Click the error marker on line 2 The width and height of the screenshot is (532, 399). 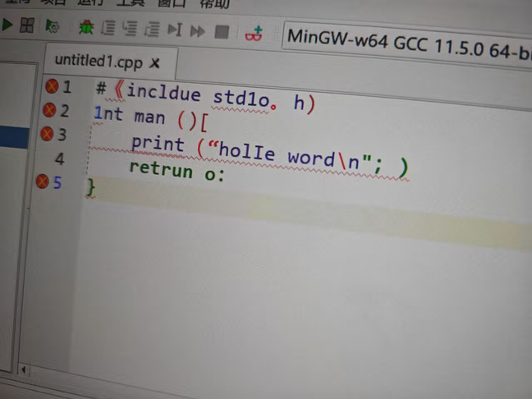tap(48, 110)
